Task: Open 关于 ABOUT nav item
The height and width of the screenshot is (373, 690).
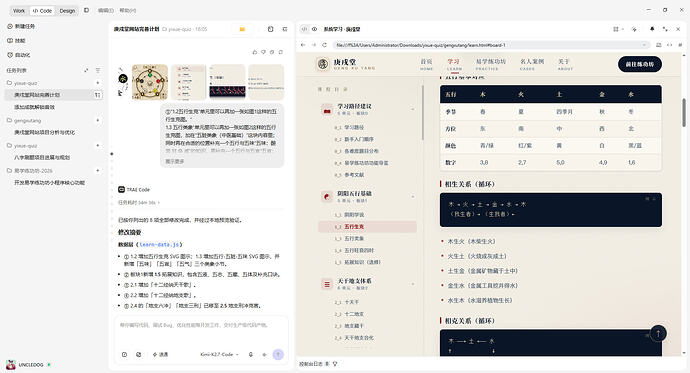Action: coord(565,64)
